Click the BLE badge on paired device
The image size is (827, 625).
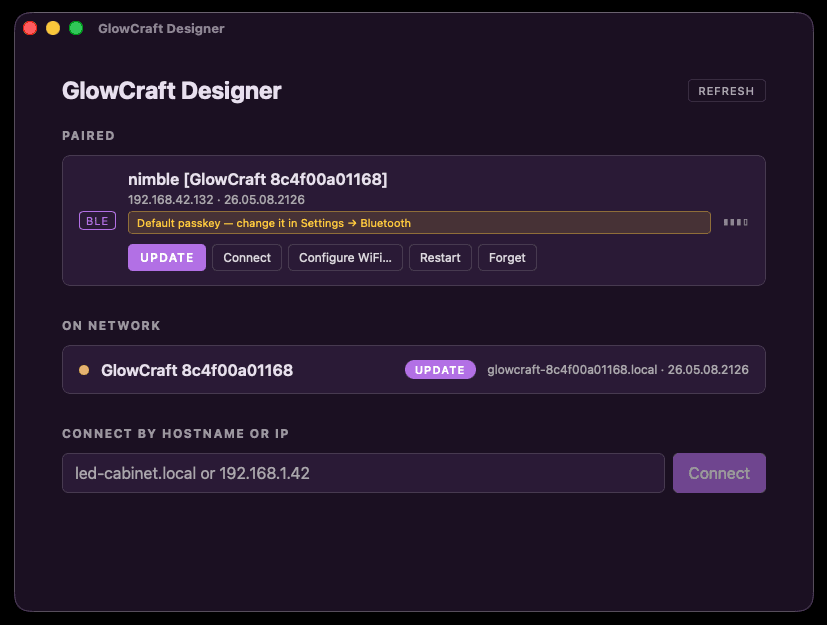(97, 221)
